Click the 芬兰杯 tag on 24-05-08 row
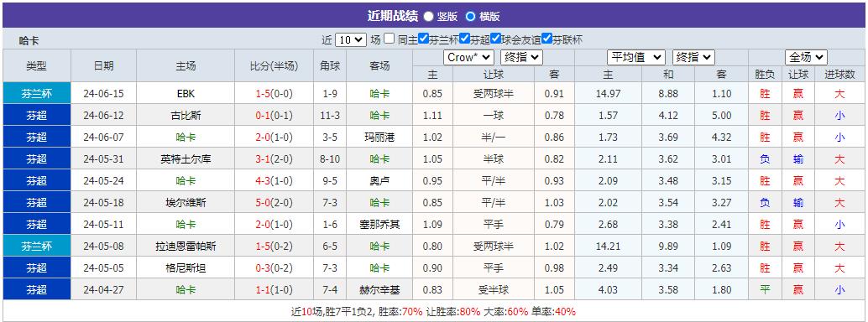The image size is (868, 322). click(x=37, y=247)
